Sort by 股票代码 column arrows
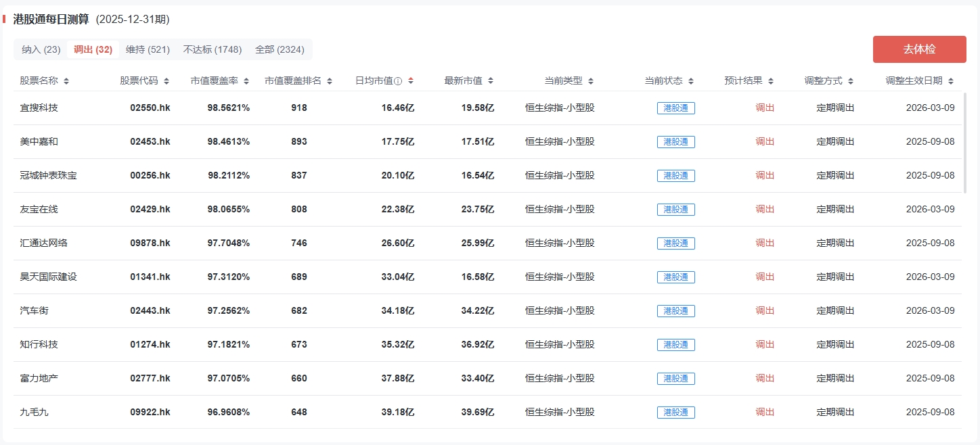 [166, 81]
